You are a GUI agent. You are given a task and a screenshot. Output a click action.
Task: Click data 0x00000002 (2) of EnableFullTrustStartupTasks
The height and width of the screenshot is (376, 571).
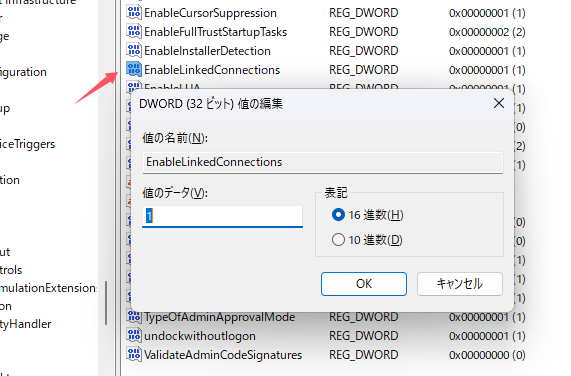487,32
